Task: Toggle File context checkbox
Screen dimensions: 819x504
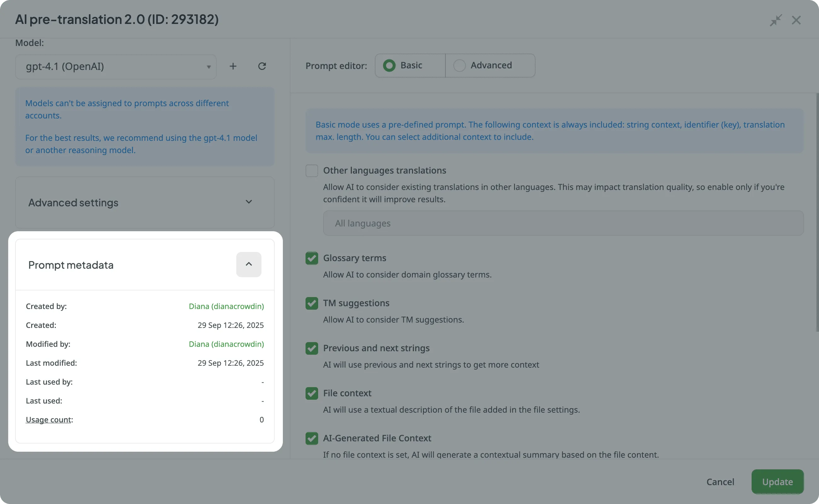Action: tap(312, 393)
